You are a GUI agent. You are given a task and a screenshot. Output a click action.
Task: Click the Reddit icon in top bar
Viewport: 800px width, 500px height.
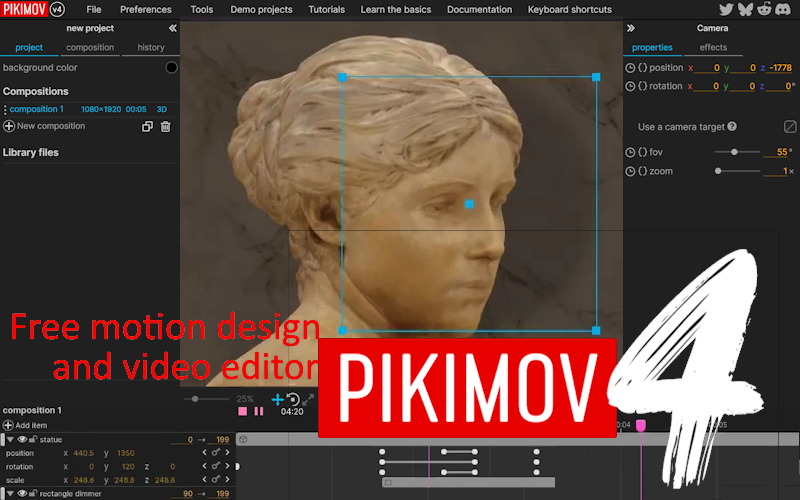pyautogui.click(x=764, y=10)
